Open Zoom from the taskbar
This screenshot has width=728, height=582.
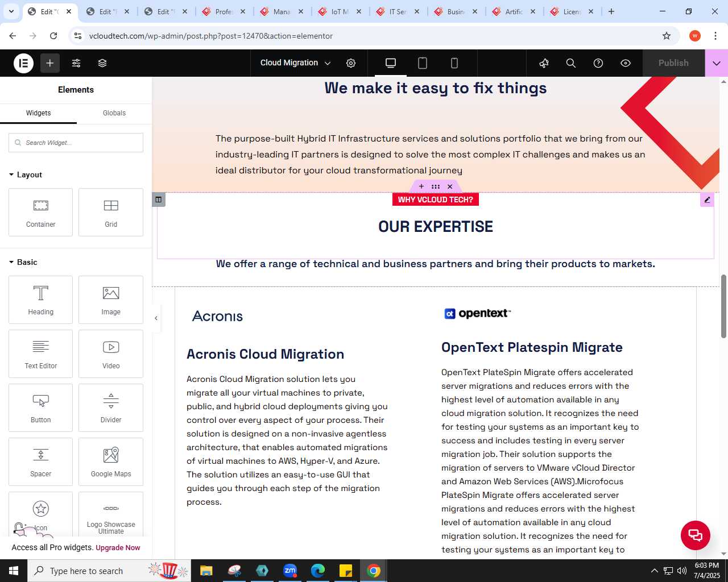click(x=290, y=571)
